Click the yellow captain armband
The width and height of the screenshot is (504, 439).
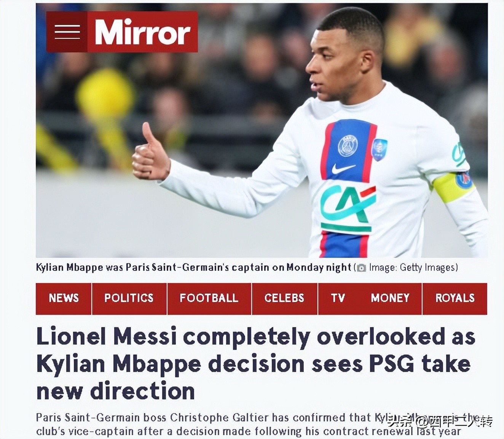(x=454, y=187)
